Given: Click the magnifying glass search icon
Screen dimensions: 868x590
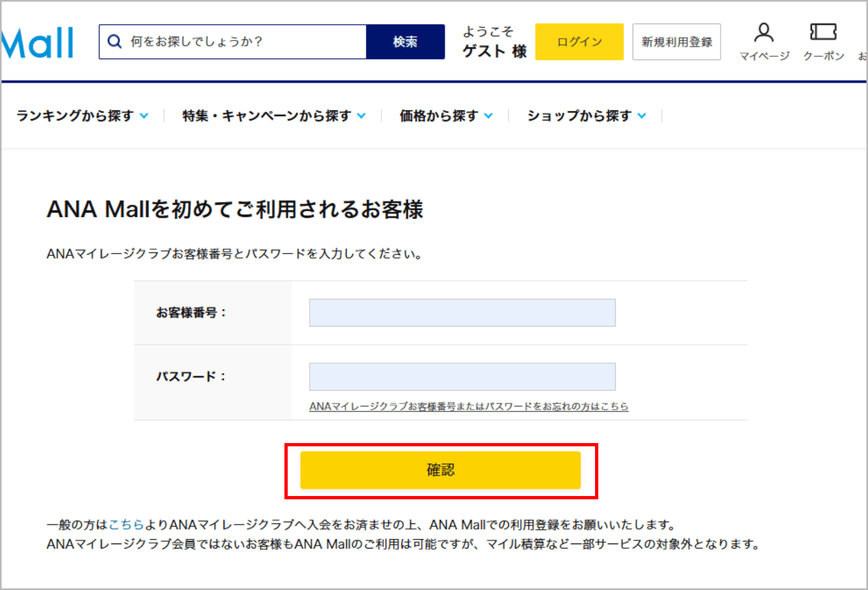Looking at the screenshot, I should pyautogui.click(x=114, y=42).
